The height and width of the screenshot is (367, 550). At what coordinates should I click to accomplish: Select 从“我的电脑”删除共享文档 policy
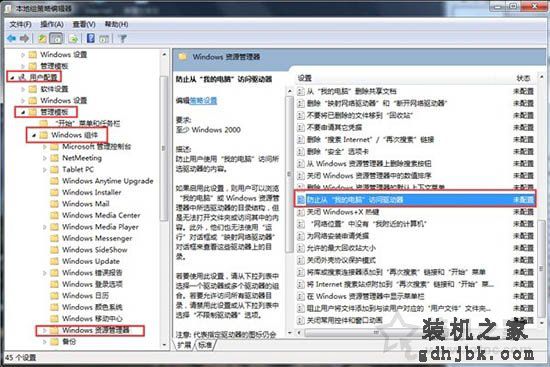[351, 91]
